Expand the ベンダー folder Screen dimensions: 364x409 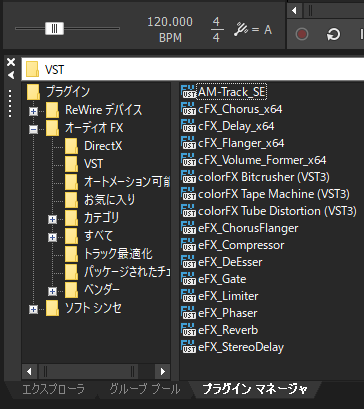click(52, 291)
